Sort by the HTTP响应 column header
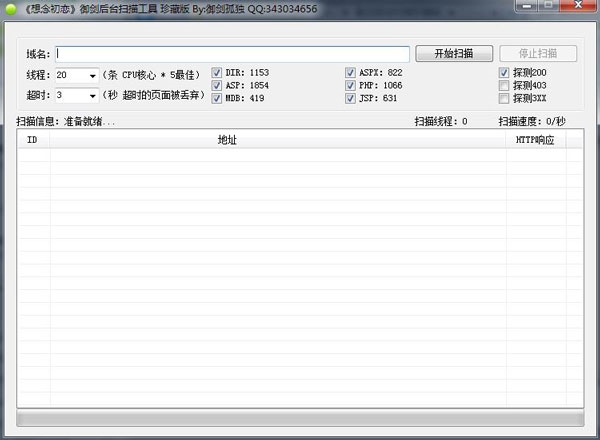Screen dimensions: 600x440 (536, 140)
